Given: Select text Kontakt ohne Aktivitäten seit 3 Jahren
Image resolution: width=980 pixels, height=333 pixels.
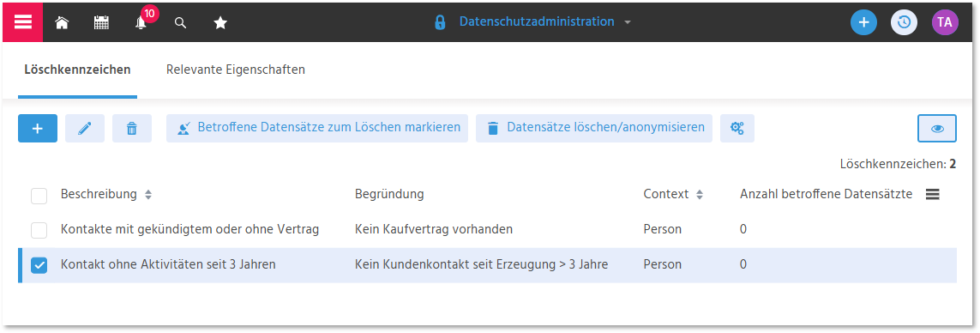Looking at the screenshot, I should pos(168,265).
